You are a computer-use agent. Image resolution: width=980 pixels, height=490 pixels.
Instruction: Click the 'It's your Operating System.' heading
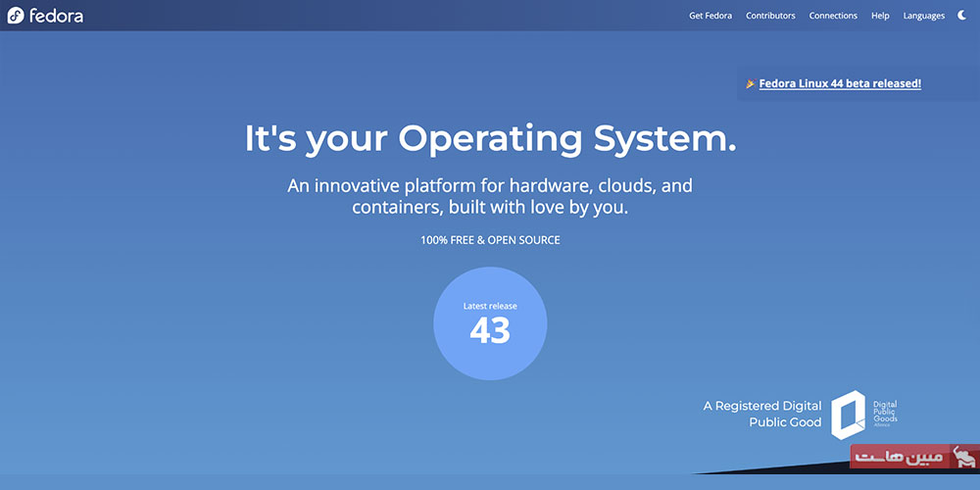(x=490, y=139)
